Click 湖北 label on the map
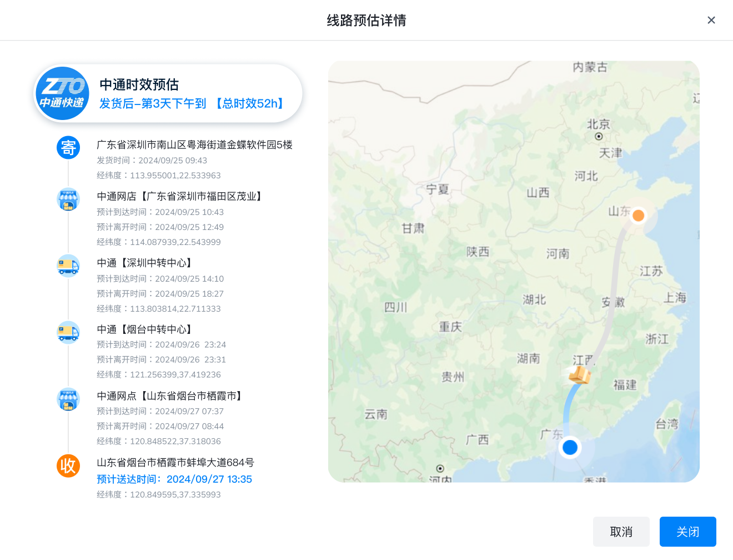Viewport: 733px width, 560px height. tap(534, 299)
